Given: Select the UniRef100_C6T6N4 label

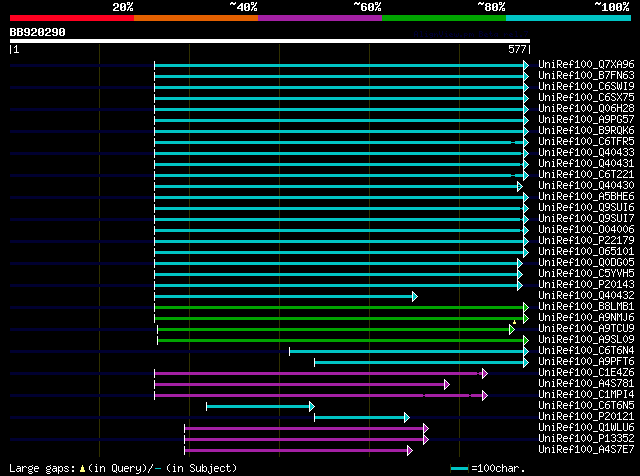Looking at the screenshot, I should (586, 351).
